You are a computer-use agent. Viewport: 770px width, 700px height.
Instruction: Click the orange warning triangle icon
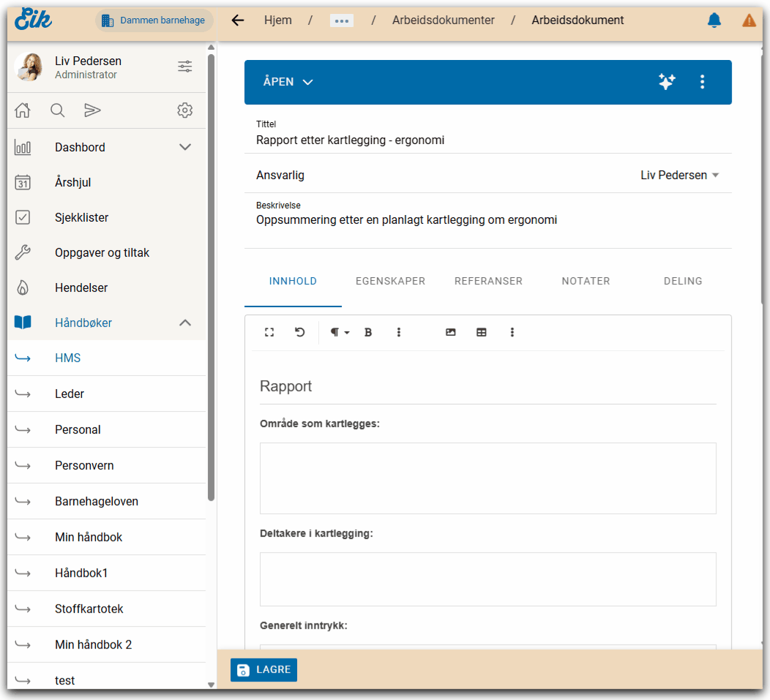(749, 20)
